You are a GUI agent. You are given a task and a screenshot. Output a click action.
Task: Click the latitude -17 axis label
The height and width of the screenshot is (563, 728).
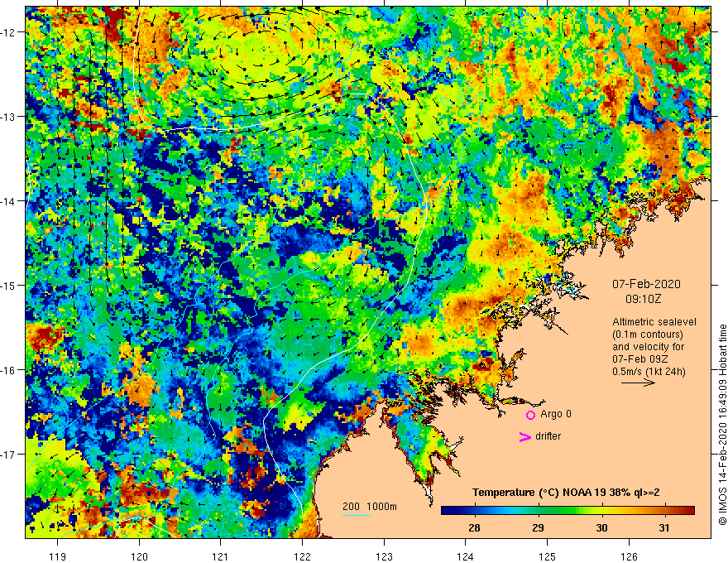(x=9, y=455)
